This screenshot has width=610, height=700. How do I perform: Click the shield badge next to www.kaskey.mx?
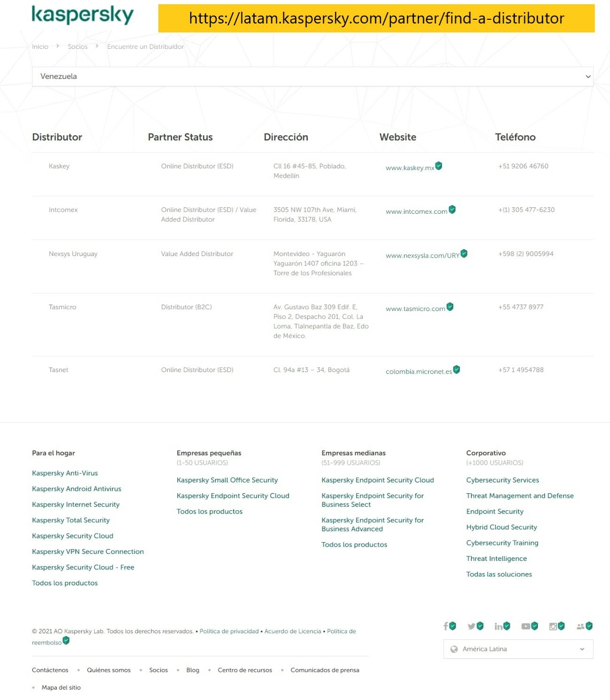pyautogui.click(x=438, y=165)
